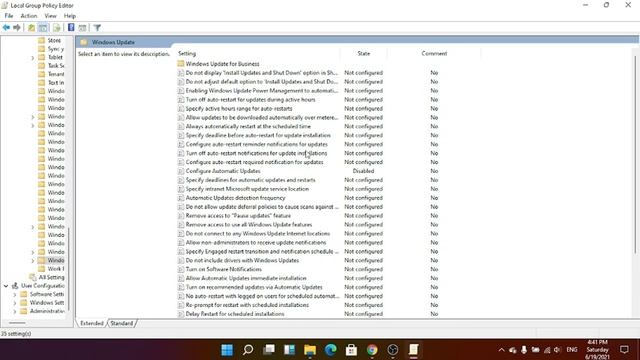Select 'Turn off auto-restart for updates during active hours'
The image size is (640, 360).
pyautogui.click(x=250, y=100)
